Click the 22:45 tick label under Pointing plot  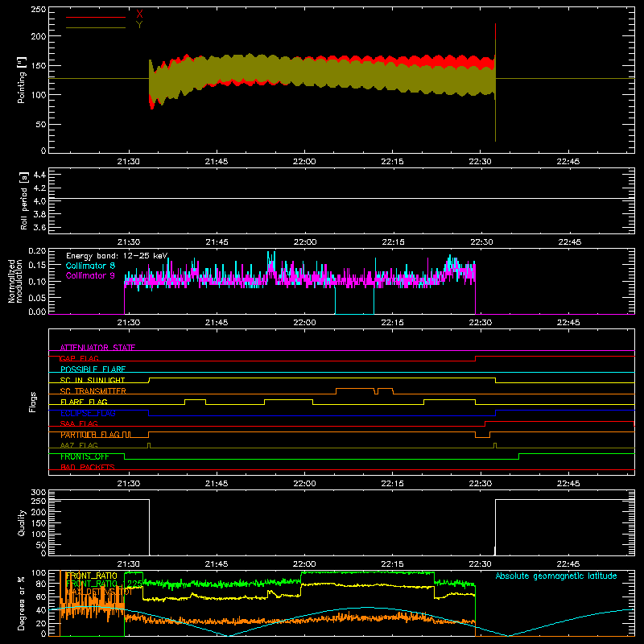(x=568, y=162)
